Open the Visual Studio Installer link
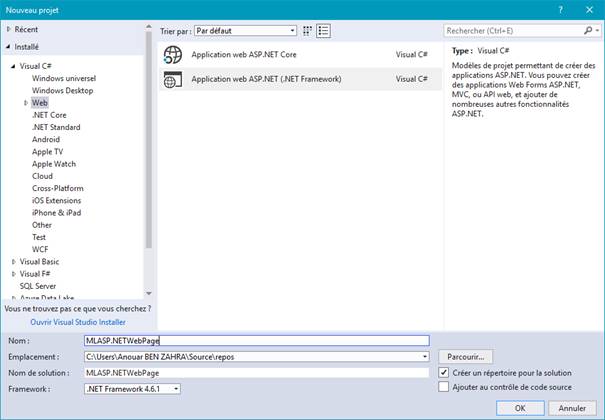 [x=78, y=322]
